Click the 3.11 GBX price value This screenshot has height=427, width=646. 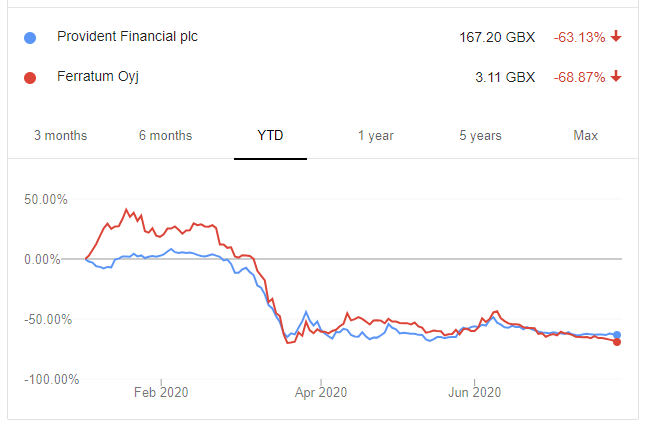click(507, 77)
